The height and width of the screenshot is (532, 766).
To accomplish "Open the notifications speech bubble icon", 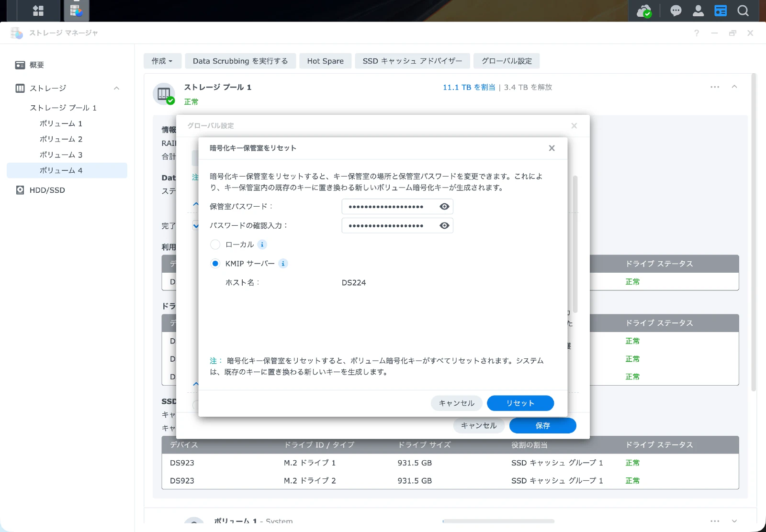I will pyautogui.click(x=675, y=11).
